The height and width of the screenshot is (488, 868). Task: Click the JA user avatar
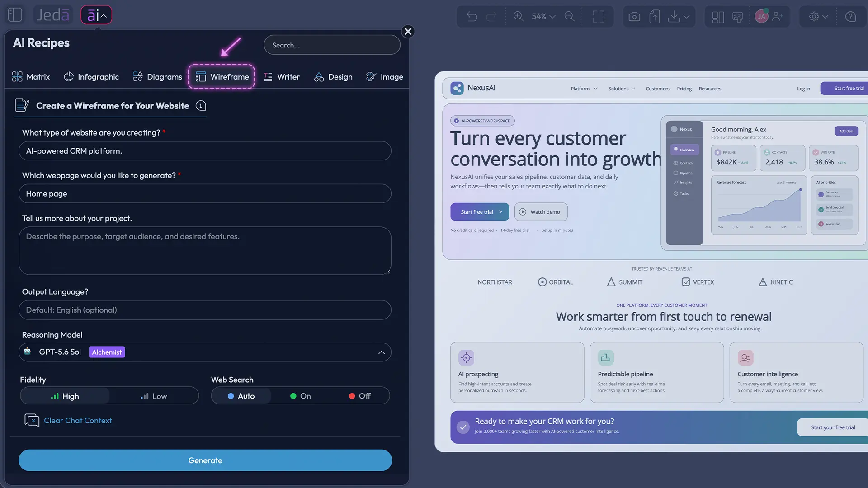(x=762, y=17)
